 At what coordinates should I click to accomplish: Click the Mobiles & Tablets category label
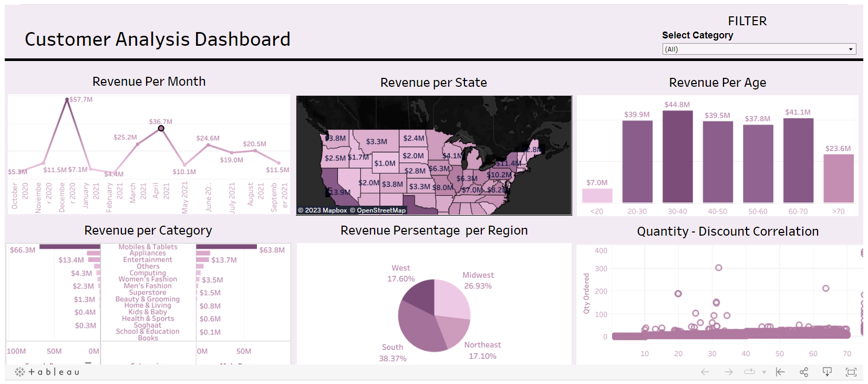pos(148,247)
